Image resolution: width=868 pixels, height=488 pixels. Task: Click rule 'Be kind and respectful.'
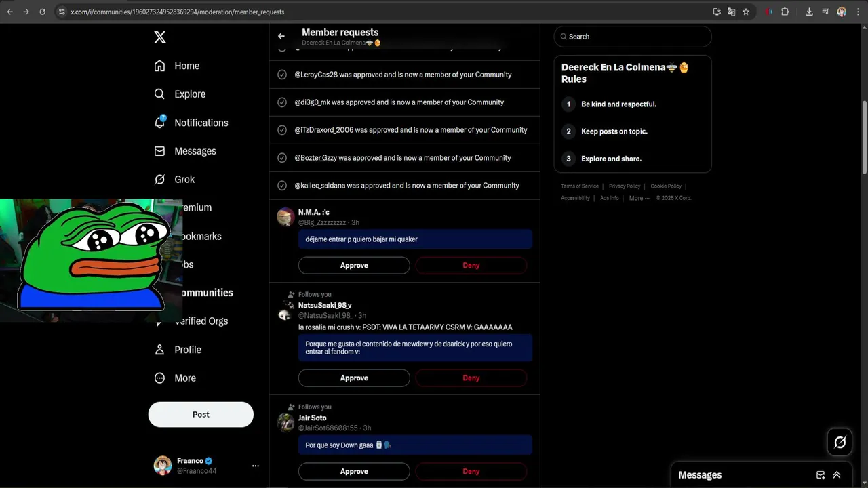pos(618,104)
